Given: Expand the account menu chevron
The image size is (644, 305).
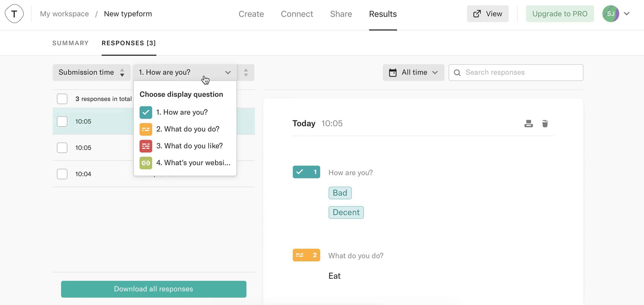Looking at the screenshot, I should point(627,14).
